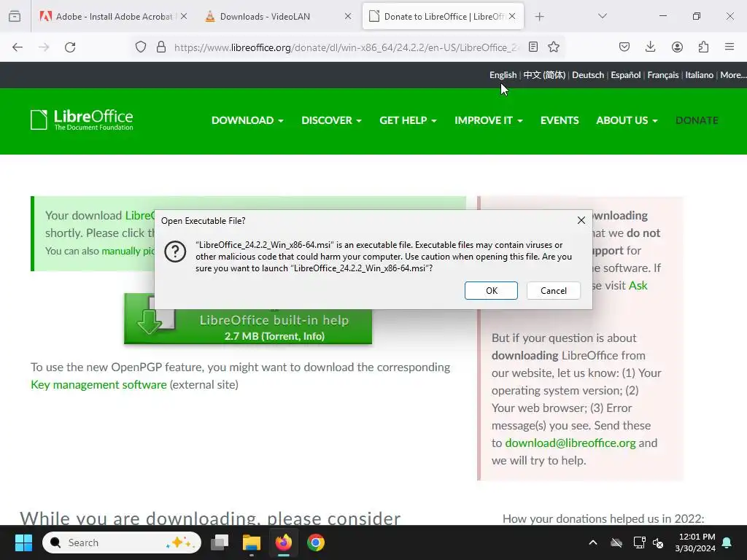Toggle Reader View icon in address bar
This screenshot has width=747, height=560.
(533, 47)
